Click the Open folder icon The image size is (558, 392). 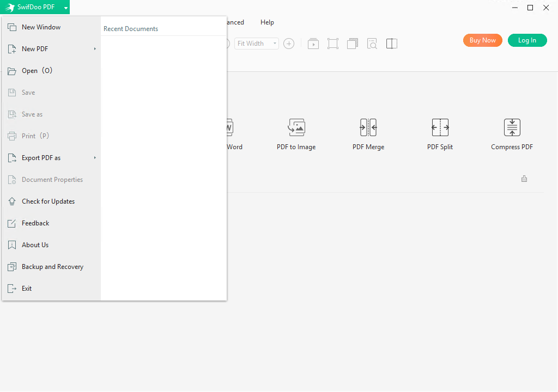click(12, 71)
